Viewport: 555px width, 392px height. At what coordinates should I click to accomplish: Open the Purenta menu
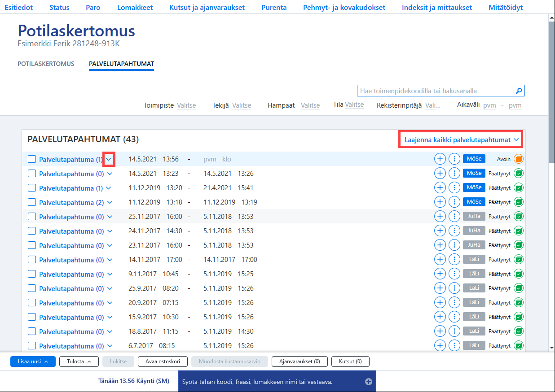click(274, 8)
